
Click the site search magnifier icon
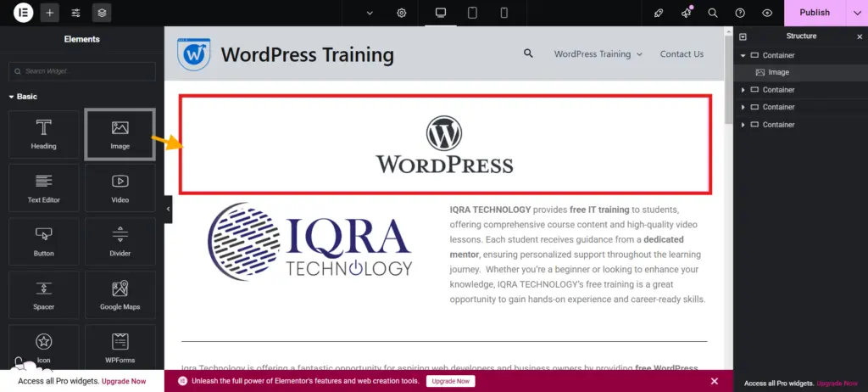click(x=528, y=53)
